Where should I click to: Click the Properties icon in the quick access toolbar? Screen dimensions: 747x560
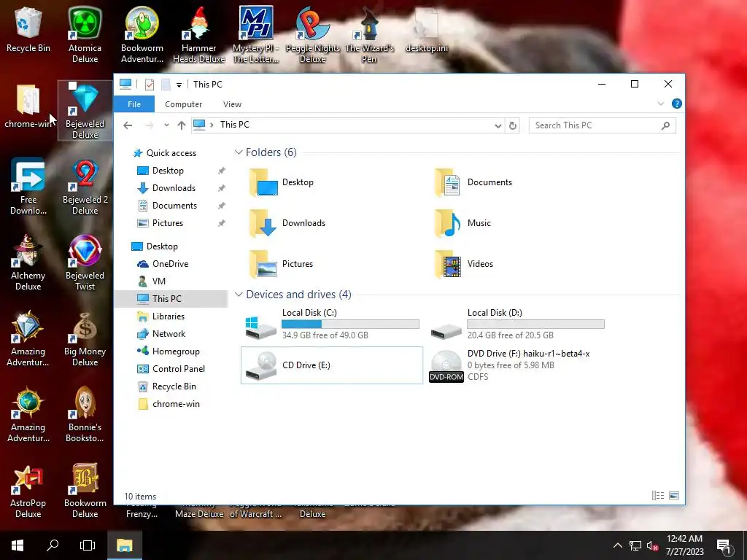click(x=150, y=85)
